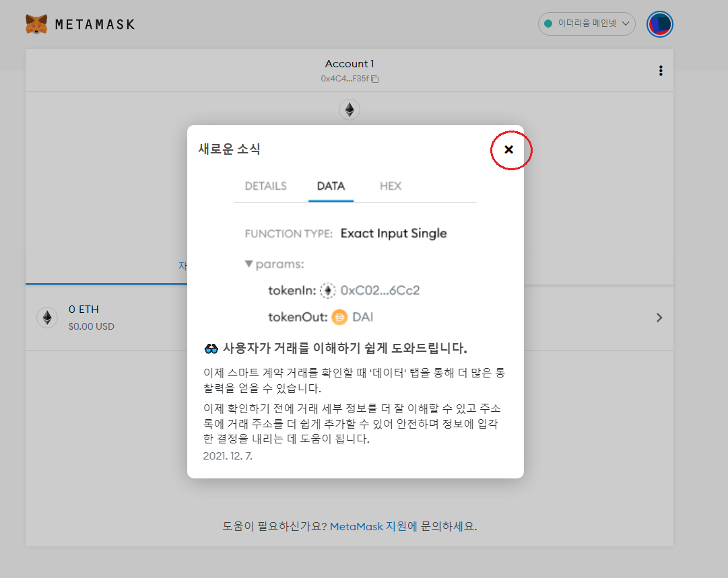The height and width of the screenshot is (578, 728).
Task: Copy the 0x4C4...F35f address
Action: coord(374,79)
